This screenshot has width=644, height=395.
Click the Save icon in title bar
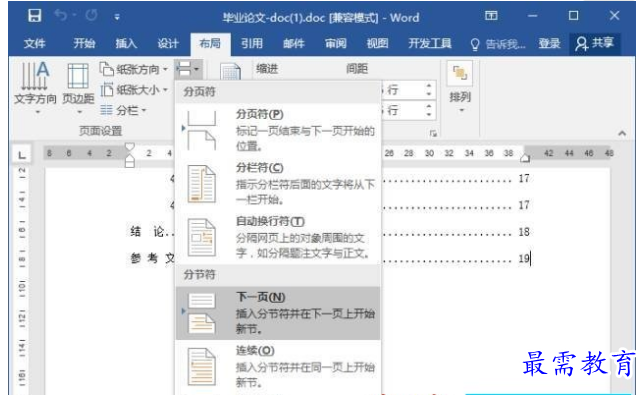34,16
